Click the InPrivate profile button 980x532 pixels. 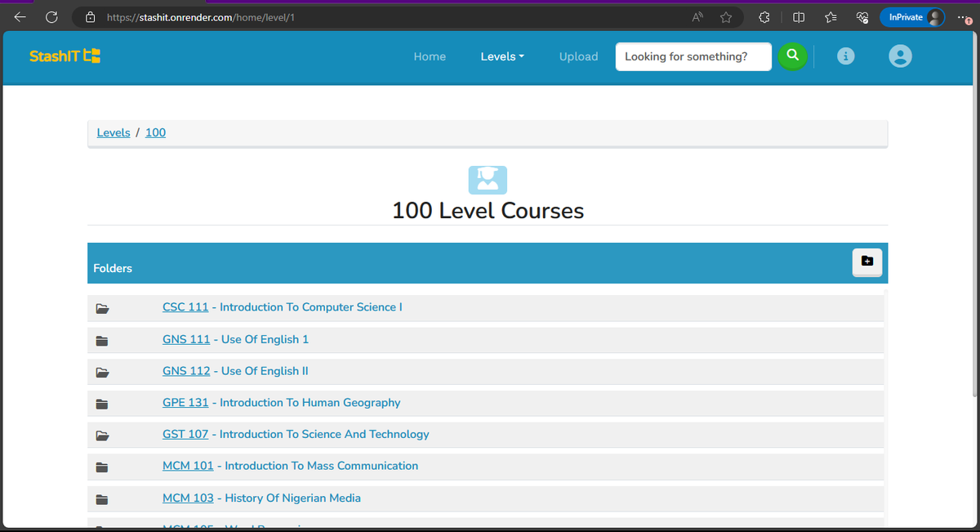(912, 17)
